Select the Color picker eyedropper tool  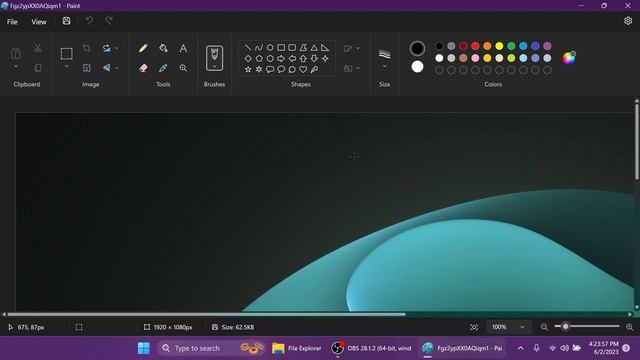click(163, 68)
